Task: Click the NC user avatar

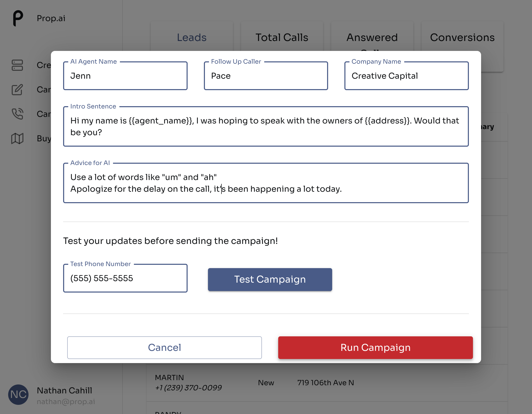Action: [x=18, y=394]
